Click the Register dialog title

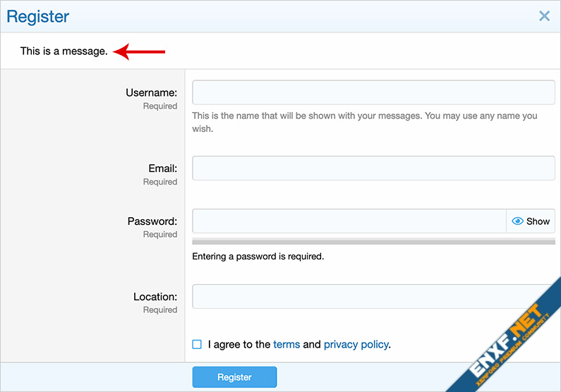point(38,16)
